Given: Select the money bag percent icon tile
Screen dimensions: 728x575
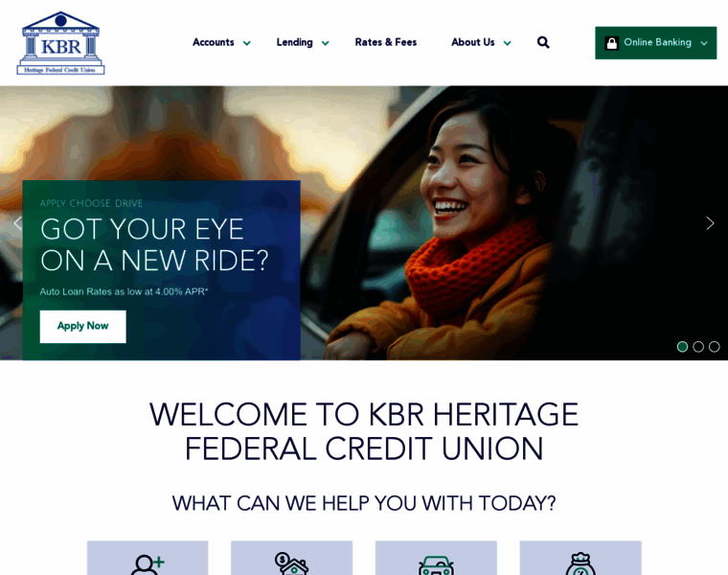Looking at the screenshot, I should (580, 558).
